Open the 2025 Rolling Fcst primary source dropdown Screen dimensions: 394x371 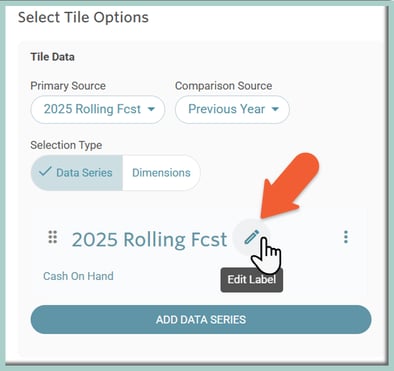[98, 109]
